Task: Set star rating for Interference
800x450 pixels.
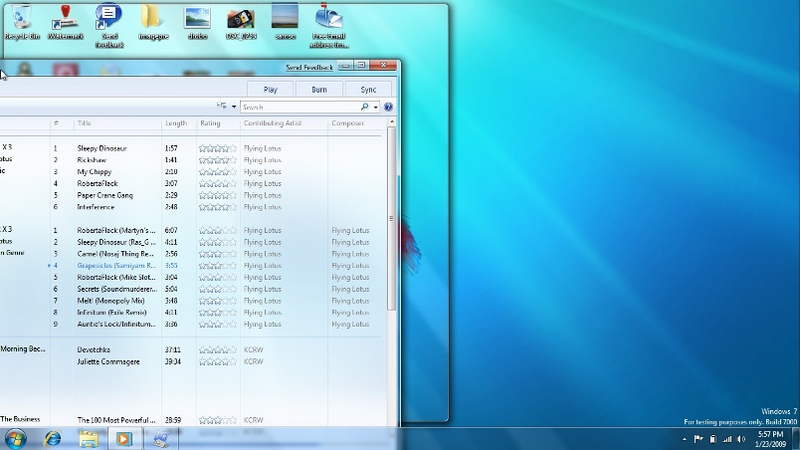Action: (218, 207)
